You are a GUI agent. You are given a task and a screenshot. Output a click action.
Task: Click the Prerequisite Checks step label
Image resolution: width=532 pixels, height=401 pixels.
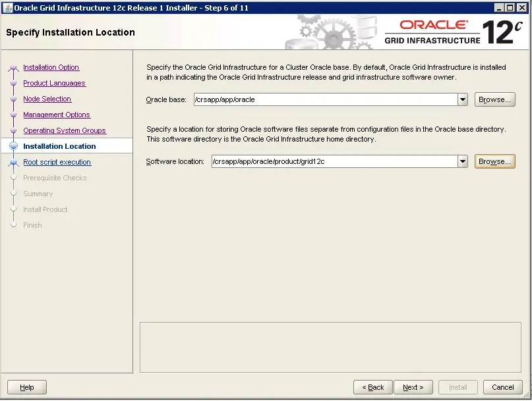[x=55, y=178]
